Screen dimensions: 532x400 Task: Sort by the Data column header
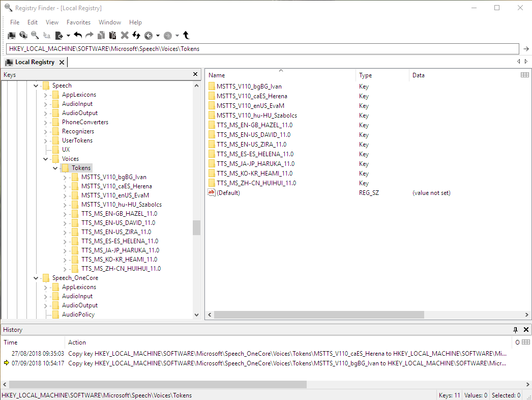point(463,75)
